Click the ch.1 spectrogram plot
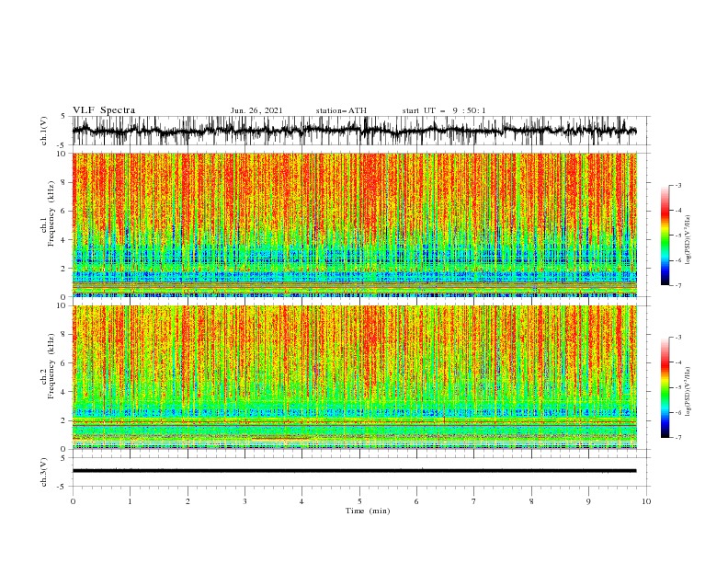 point(355,224)
